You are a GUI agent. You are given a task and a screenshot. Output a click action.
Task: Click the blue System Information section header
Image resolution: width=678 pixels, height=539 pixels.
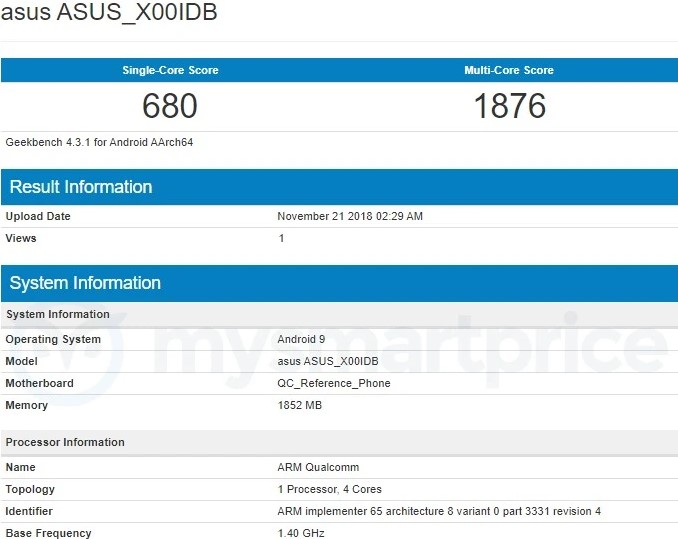pos(339,283)
